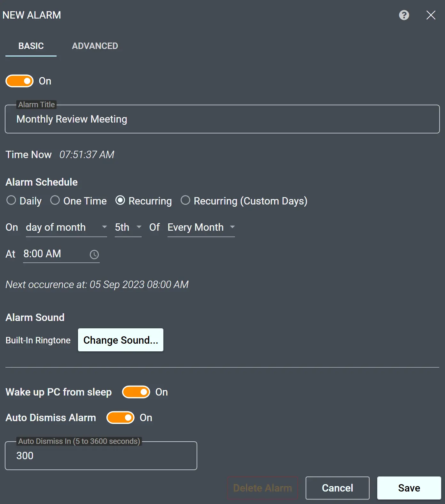This screenshot has width=445, height=504.
Task: Click the Built-In Ringtone label
Action: point(38,340)
